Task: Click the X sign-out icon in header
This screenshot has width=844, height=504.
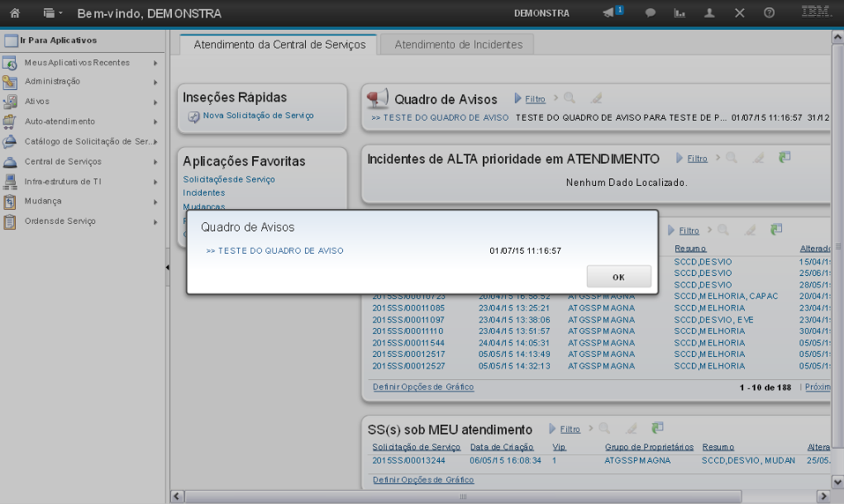Action: [739, 13]
